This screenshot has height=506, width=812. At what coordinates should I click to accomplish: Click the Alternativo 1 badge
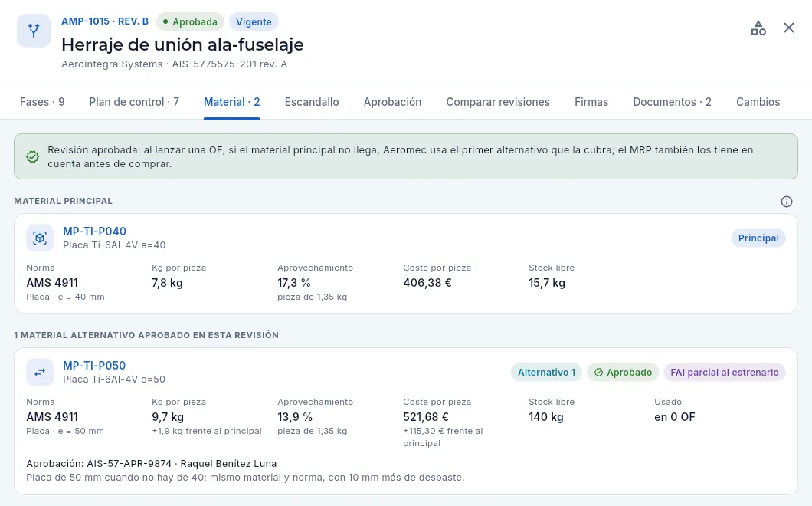pyautogui.click(x=546, y=373)
